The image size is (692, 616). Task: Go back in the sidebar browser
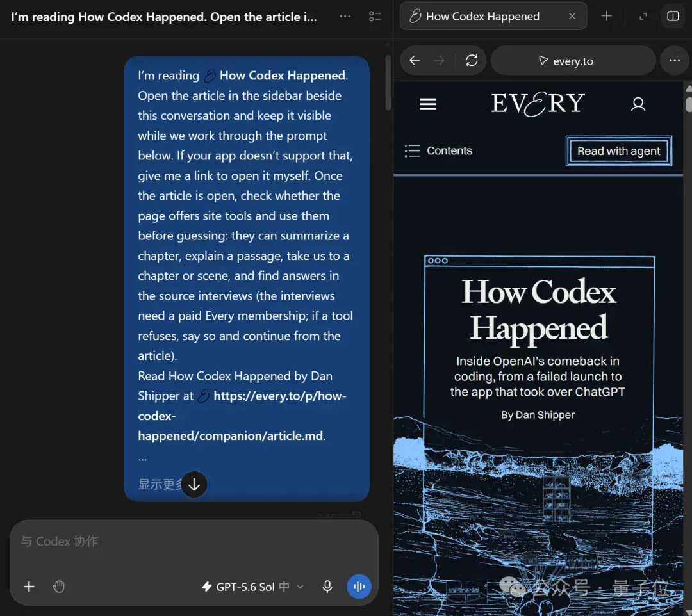tap(415, 60)
